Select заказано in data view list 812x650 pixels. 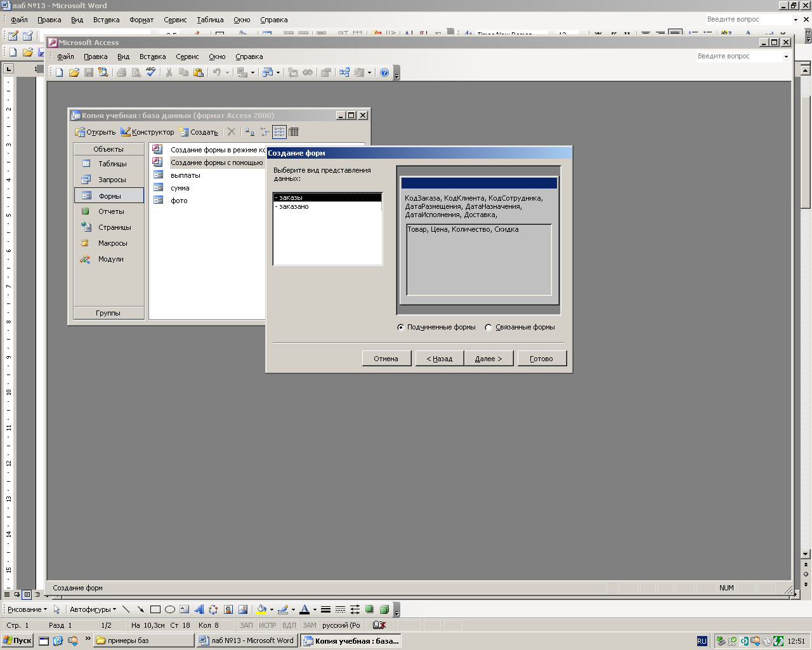pos(327,206)
